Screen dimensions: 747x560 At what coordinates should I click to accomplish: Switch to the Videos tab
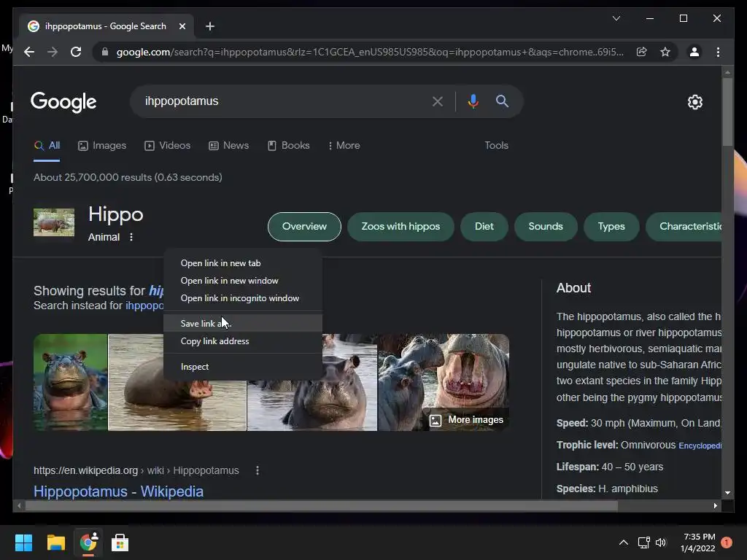click(x=167, y=146)
